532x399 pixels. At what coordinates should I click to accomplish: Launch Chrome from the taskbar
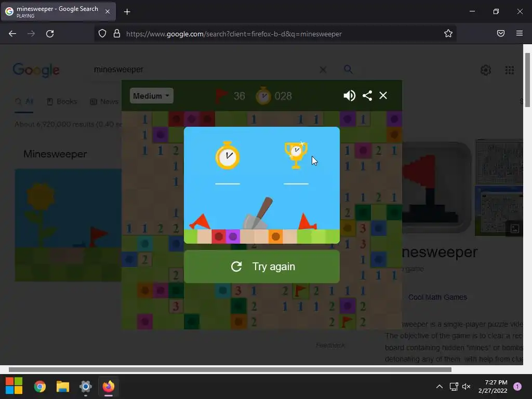[x=40, y=387]
